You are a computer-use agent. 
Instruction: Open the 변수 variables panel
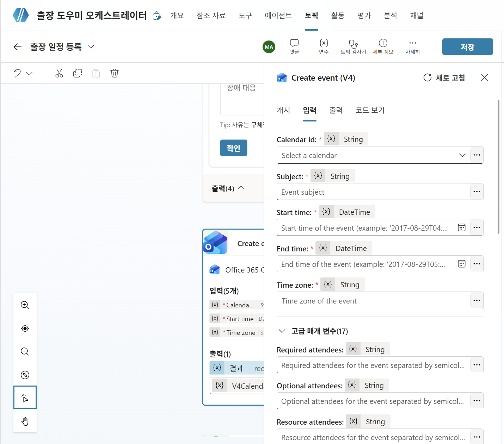pyautogui.click(x=324, y=47)
